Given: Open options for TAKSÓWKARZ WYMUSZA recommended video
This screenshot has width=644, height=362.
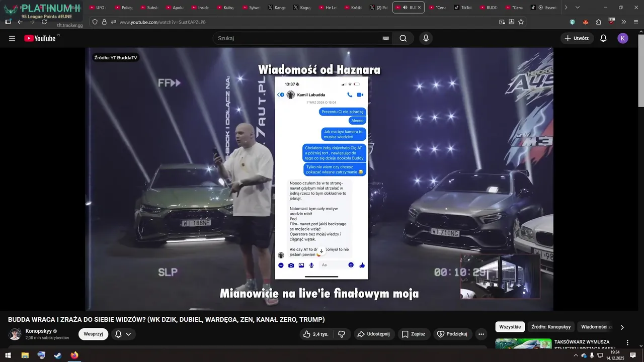Looking at the screenshot, I should click(627, 343).
